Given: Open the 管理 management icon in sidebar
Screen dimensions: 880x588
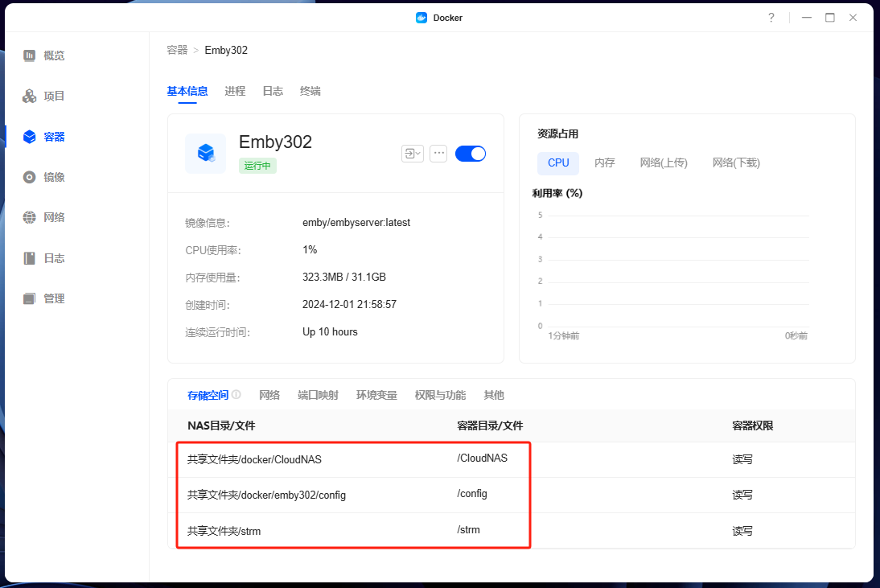Looking at the screenshot, I should click(29, 298).
